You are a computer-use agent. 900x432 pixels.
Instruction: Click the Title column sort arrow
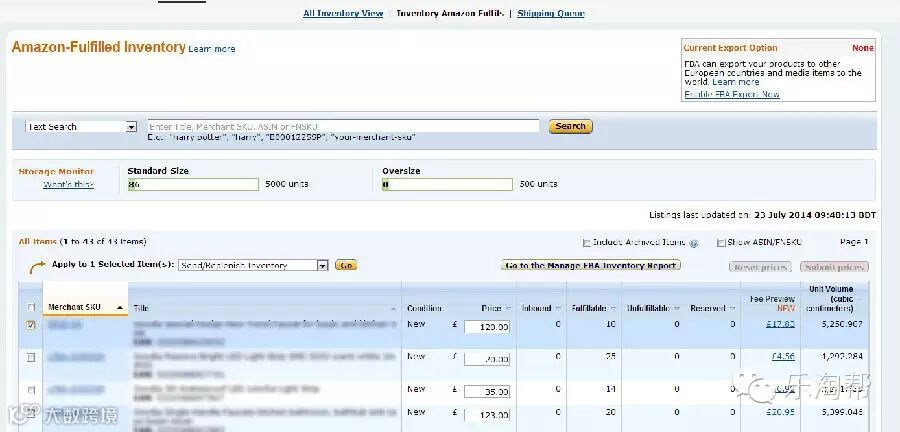394,309
